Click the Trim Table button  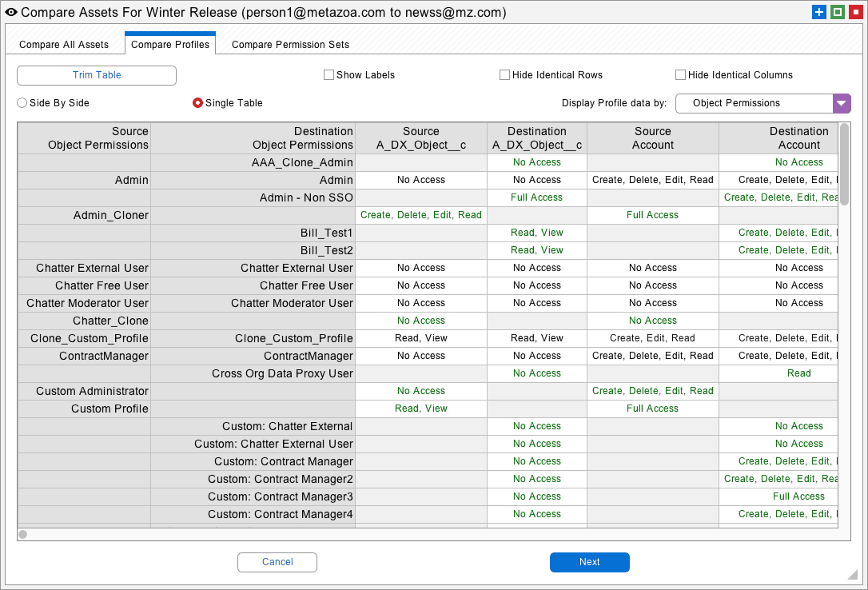(x=97, y=75)
